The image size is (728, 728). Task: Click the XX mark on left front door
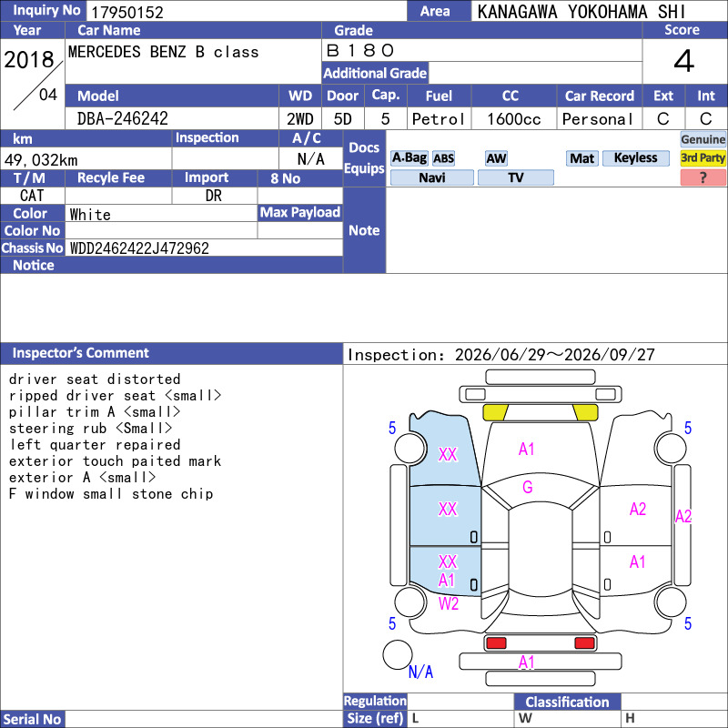(448, 509)
